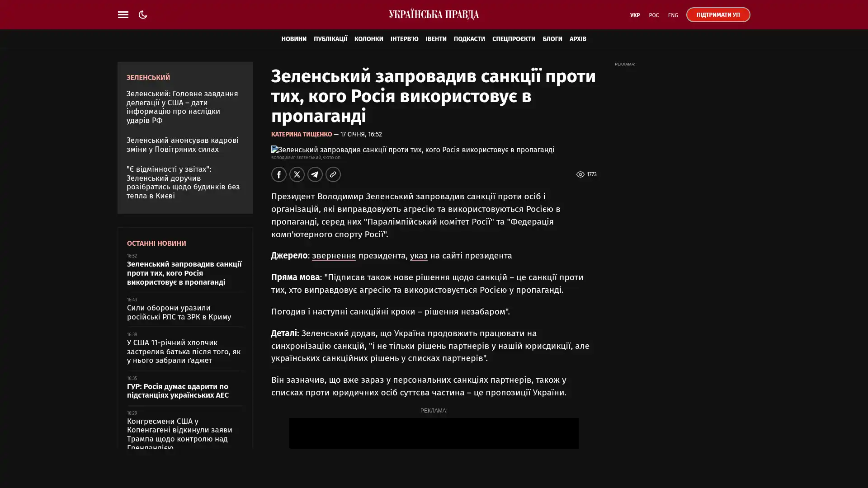Open the НОВИНИ menu section

293,39
